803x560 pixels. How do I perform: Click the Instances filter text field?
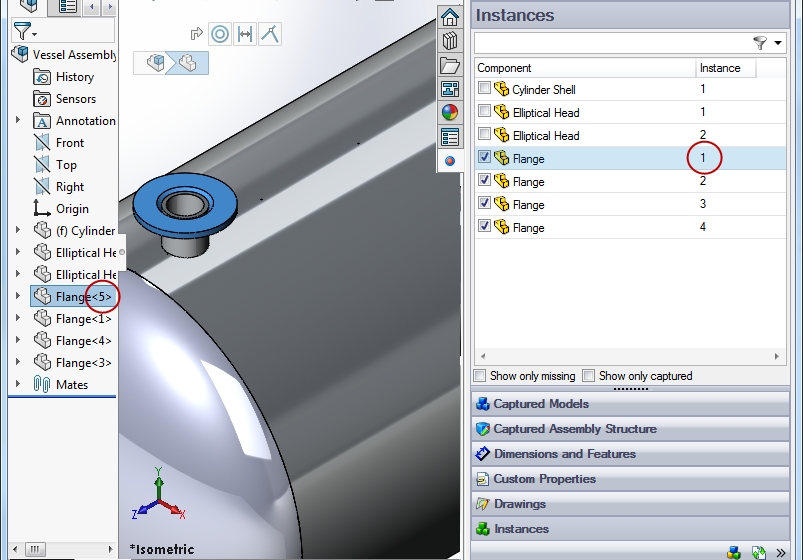610,43
